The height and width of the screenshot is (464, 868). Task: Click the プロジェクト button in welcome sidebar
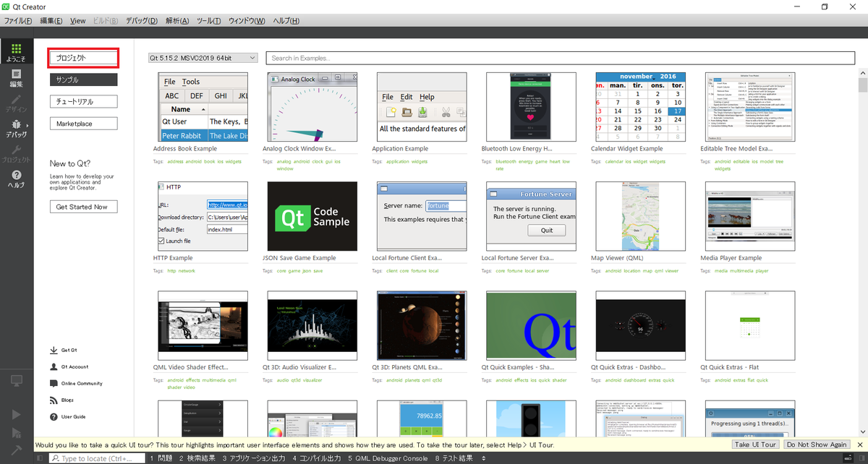83,58
